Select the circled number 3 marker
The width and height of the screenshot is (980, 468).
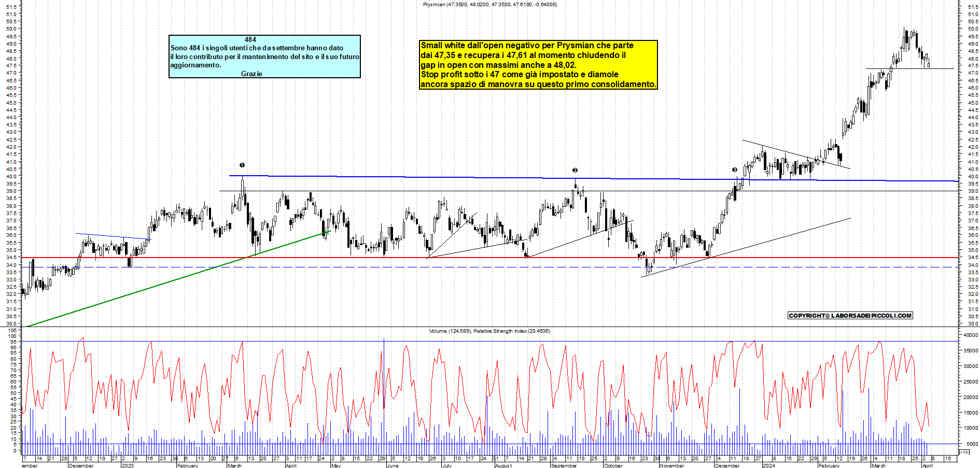[x=734, y=169]
